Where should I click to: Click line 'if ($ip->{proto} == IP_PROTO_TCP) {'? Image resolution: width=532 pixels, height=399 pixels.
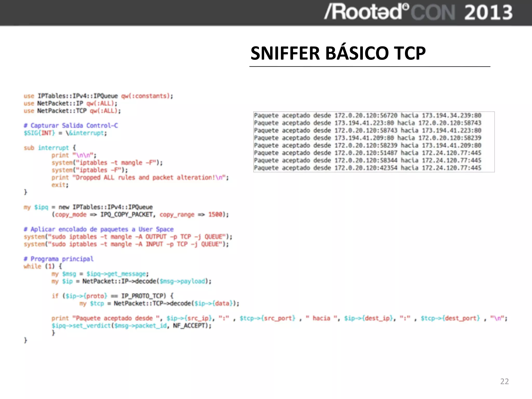pos(112,296)
